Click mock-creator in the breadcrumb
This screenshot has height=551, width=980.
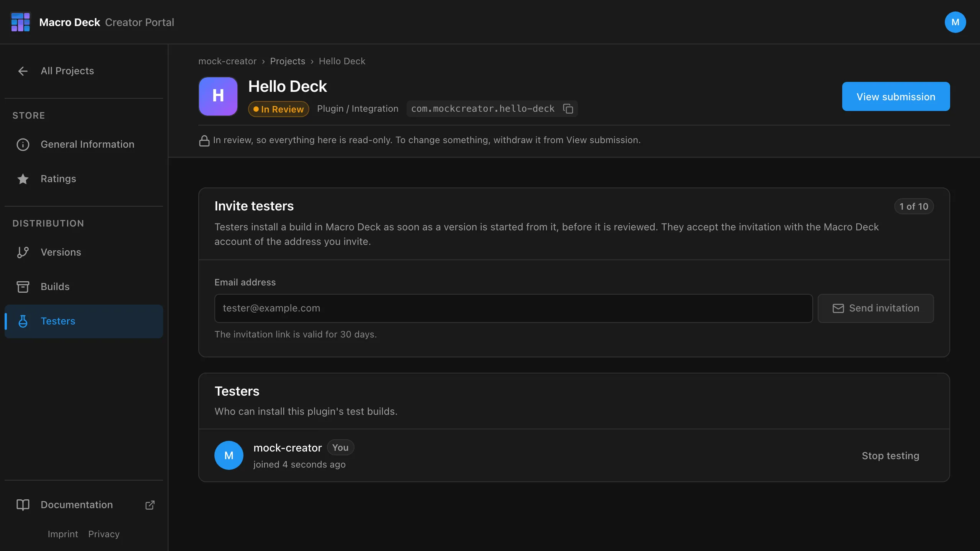227,61
